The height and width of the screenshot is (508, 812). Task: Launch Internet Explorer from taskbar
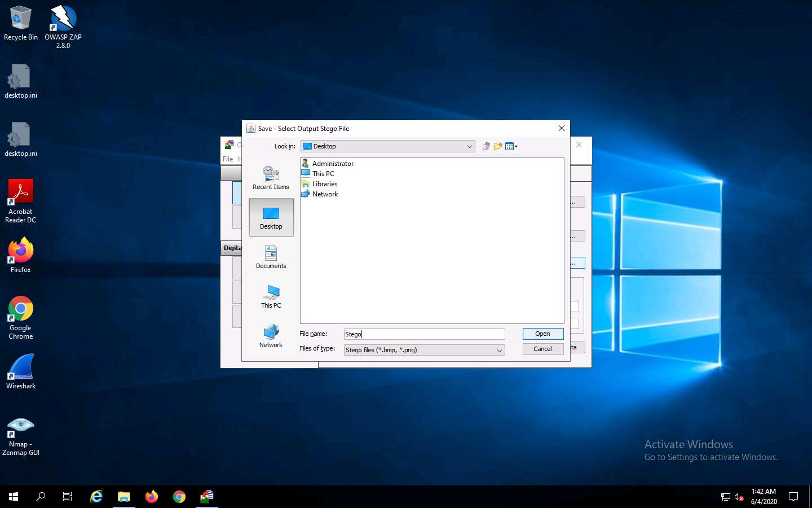(96, 497)
